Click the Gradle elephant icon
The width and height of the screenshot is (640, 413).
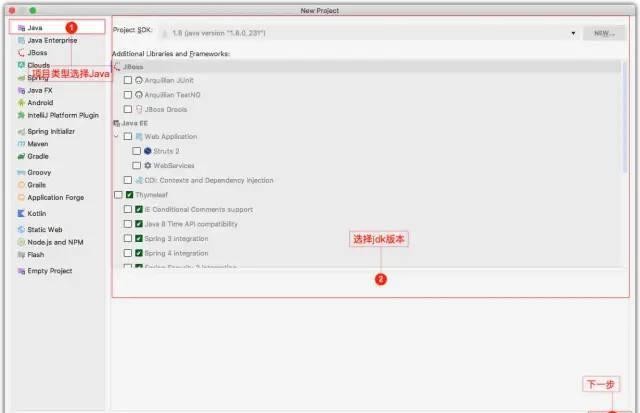pyautogui.click(x=21, y=156)
